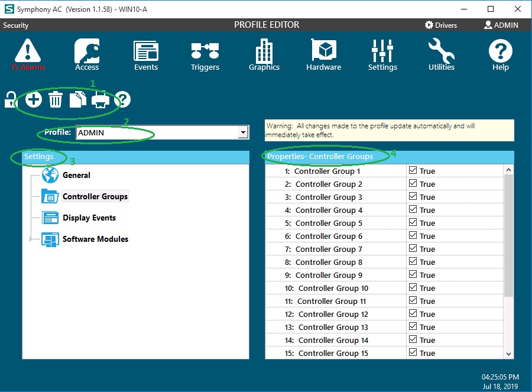The width and height of the screenshot is (532, 392).
Task: Print the profile with the printer icon
Action: point(100,99)
